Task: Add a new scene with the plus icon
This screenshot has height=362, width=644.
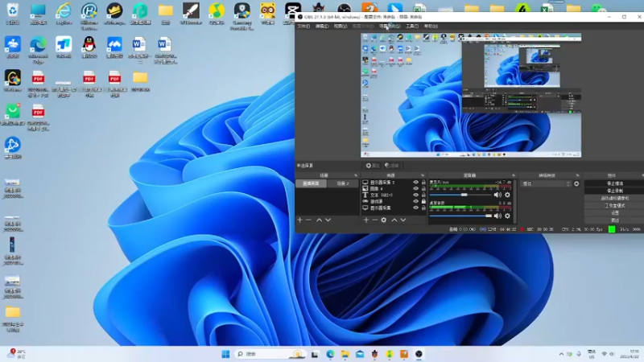Action: click(300, 220)
